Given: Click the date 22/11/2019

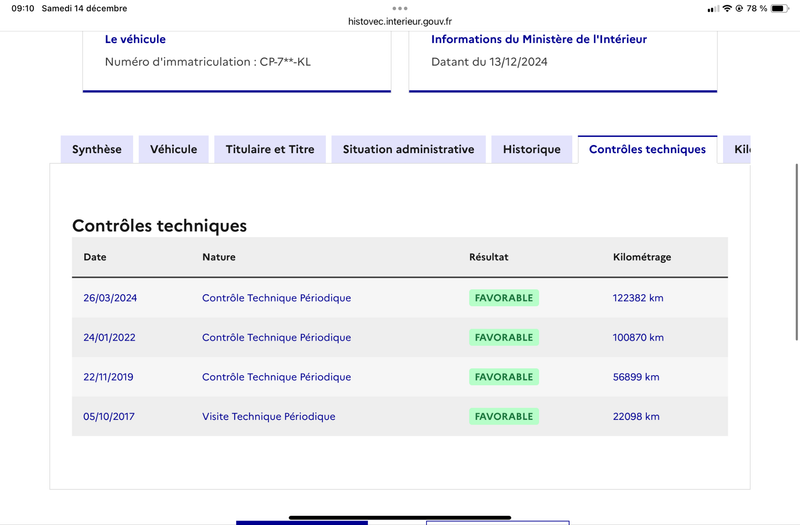Looking at the screenshot, I should point(108,377).
